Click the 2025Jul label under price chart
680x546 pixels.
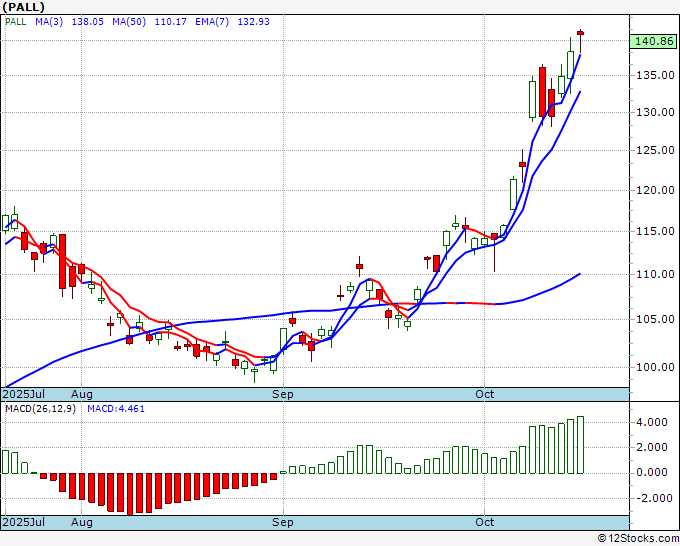pyautogui.click(x=24, y=394)
